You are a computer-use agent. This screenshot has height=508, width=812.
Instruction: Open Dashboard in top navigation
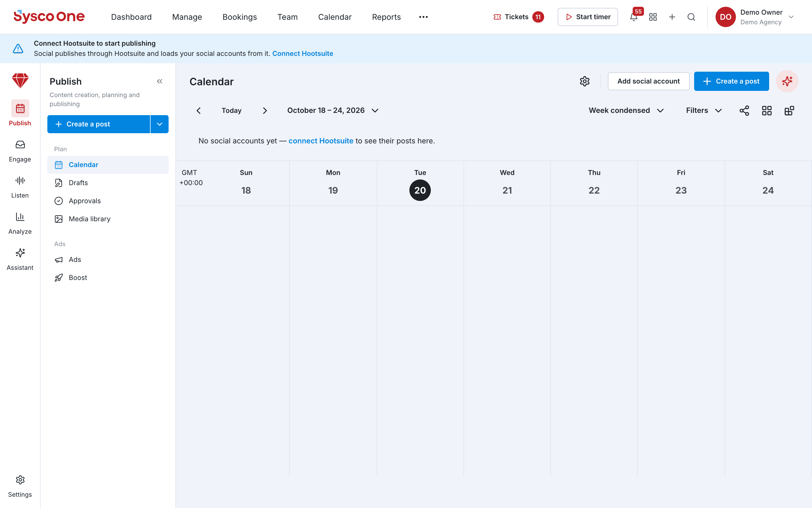pyautogui.click(x=131, y=17)
